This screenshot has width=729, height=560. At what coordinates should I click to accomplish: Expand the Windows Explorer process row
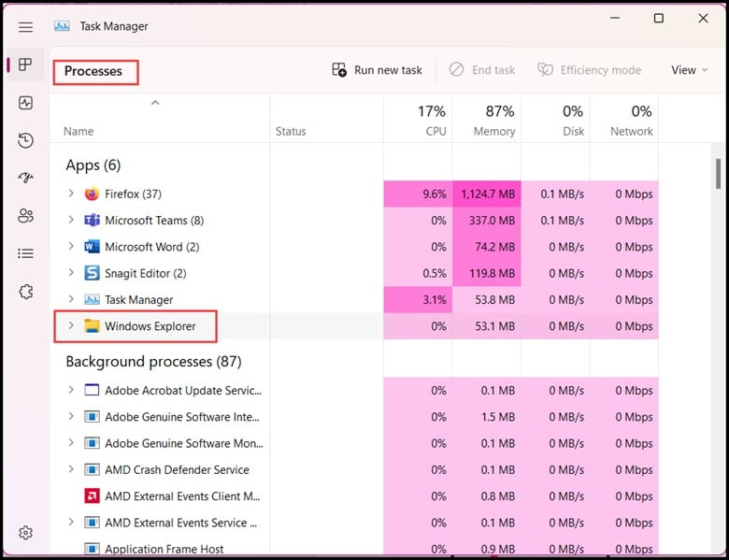click(x=71, y=325)
